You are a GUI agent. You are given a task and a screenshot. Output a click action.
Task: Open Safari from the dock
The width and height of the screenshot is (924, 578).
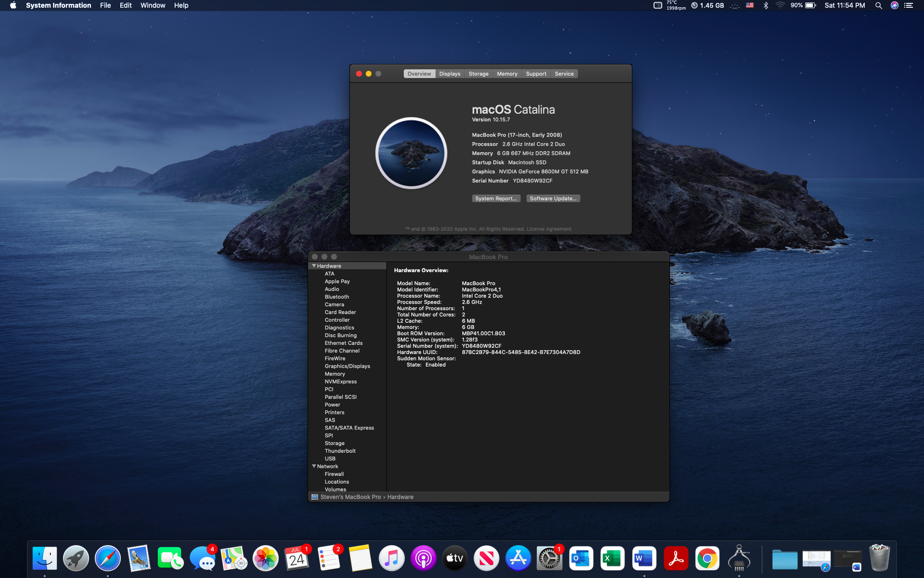click(x=108, y=558)
